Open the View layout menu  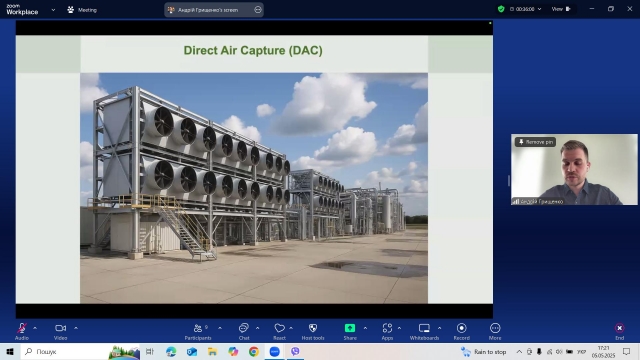pyautogui.click(x=561, y=9)
